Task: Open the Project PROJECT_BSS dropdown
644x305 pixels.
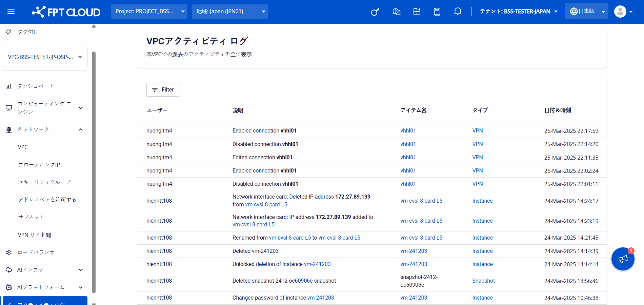Action: click(149, 12)
